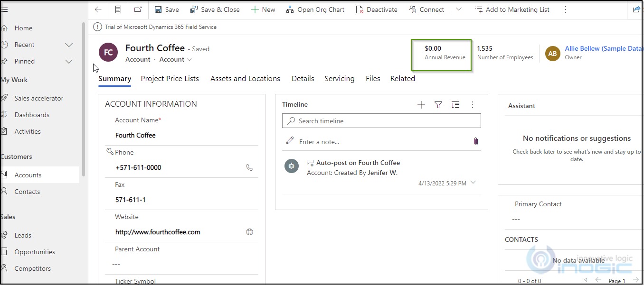Deactivate the Fourth Coffee account
Screen dimensions: 644x285
click(376, 9)
